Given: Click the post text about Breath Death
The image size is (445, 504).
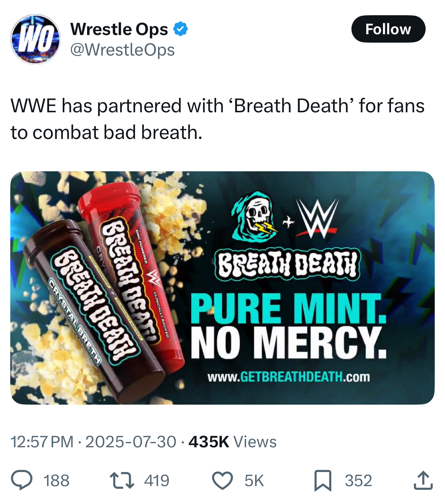Looking at the screenshot, I should click(217, 119).
